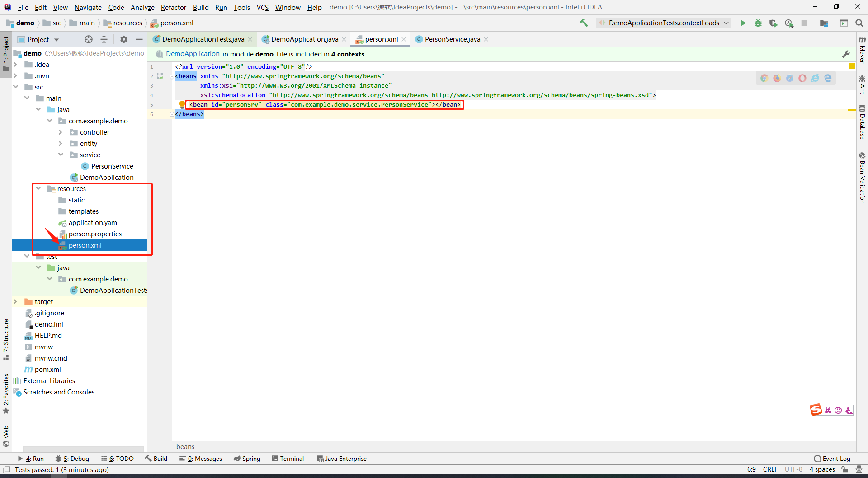Click UTF-8 encoding widget
This screenshot has height=478, width=868.
coord(793,470)
